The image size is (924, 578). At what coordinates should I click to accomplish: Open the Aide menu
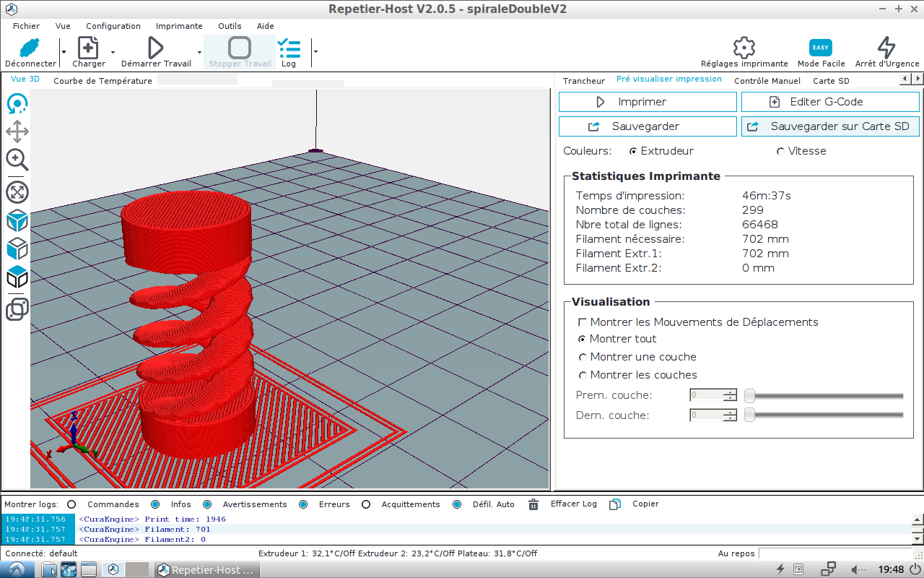(266, 26)
